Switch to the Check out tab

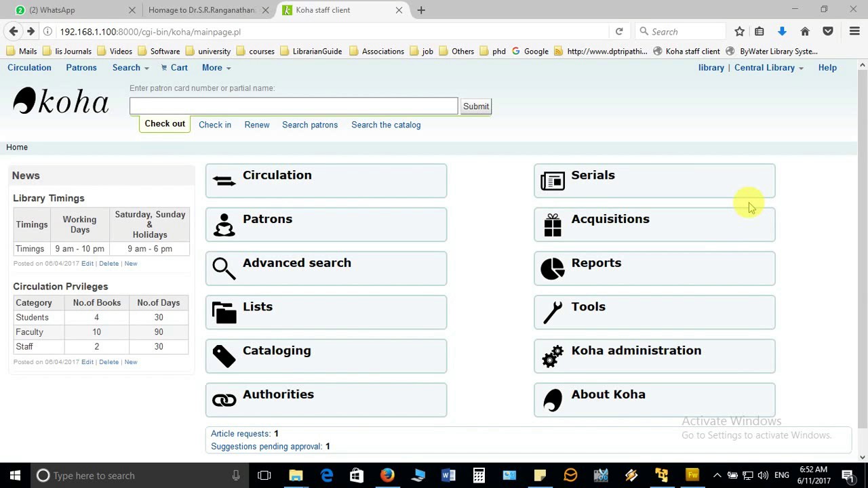pyautogui.click(x=165, y=124)
